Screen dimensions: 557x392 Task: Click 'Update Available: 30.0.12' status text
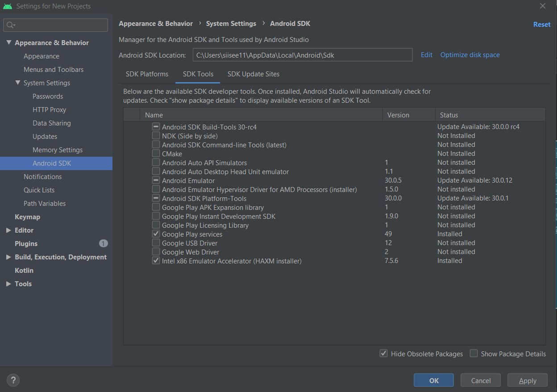pyautogui.click(x=475, y=180)
